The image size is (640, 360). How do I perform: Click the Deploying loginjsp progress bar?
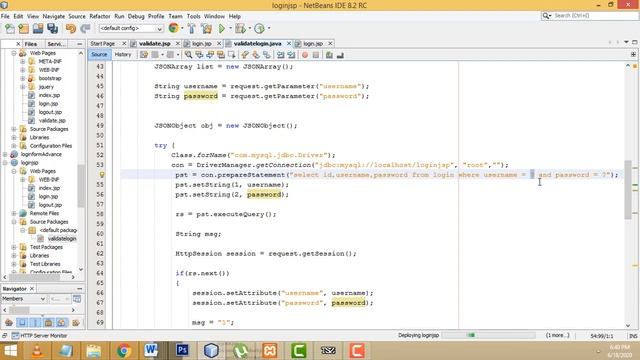(488, 335)
